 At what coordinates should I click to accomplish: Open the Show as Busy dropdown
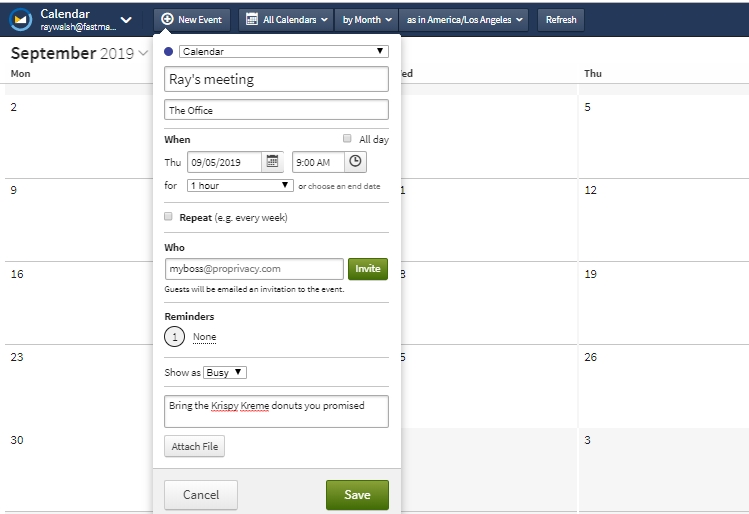[225, 373]
